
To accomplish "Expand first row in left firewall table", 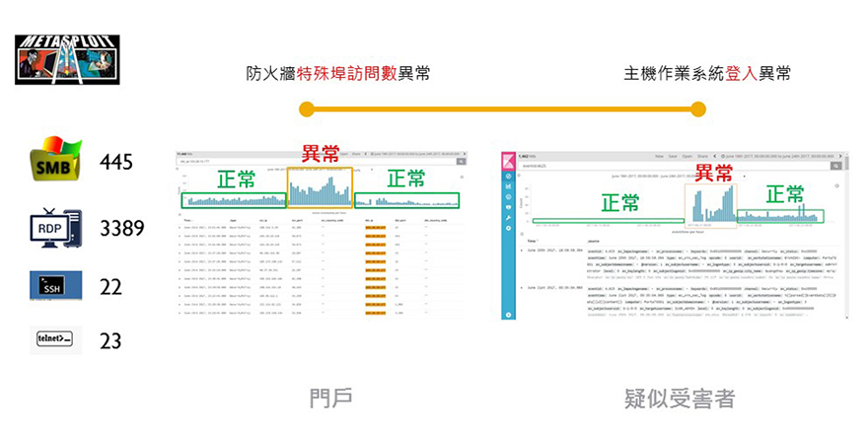I will tap(179, 226).
